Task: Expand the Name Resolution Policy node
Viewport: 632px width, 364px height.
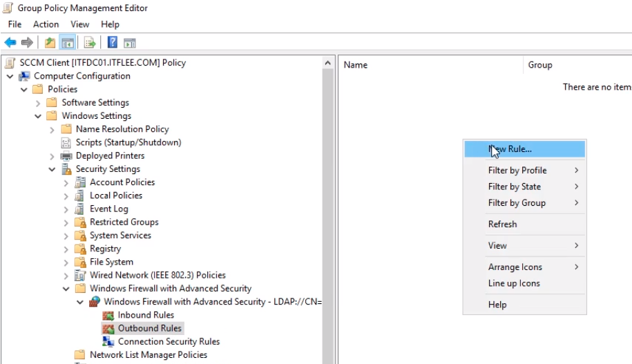Action: pyautogui.click(x=52, y=129)
